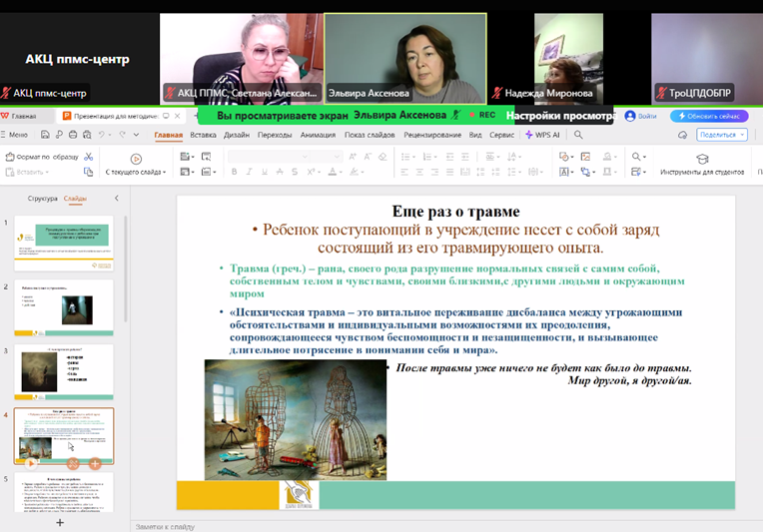Click the Войти sign-in button
Viewport: 763px width, 532px height.
click(x=641, y=116)
